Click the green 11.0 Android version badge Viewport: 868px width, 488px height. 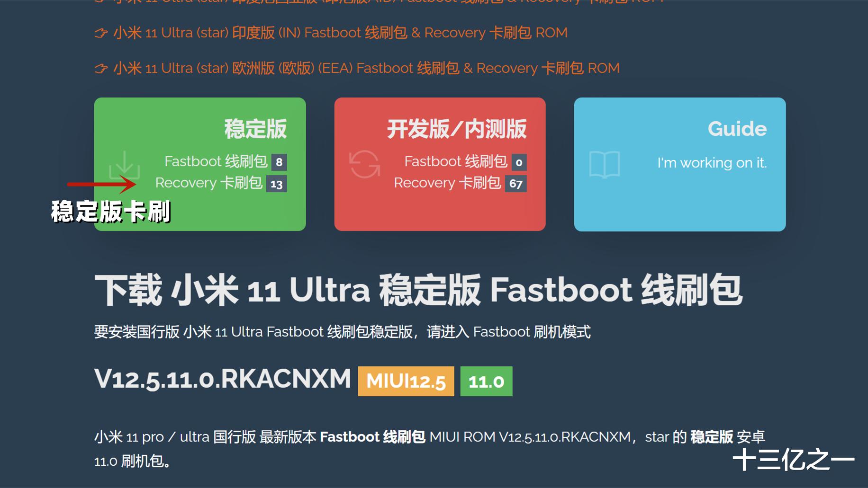(x=487, y=381)
